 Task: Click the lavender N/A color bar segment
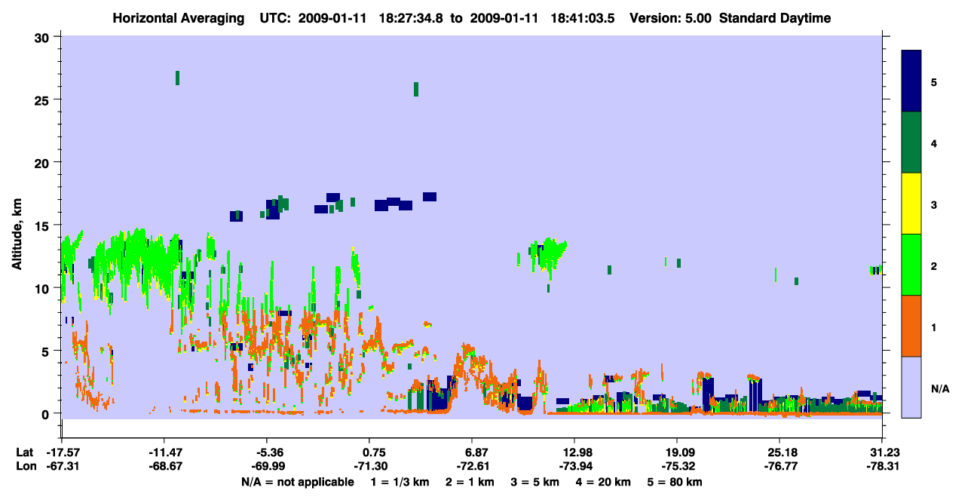tap(911, 387)
